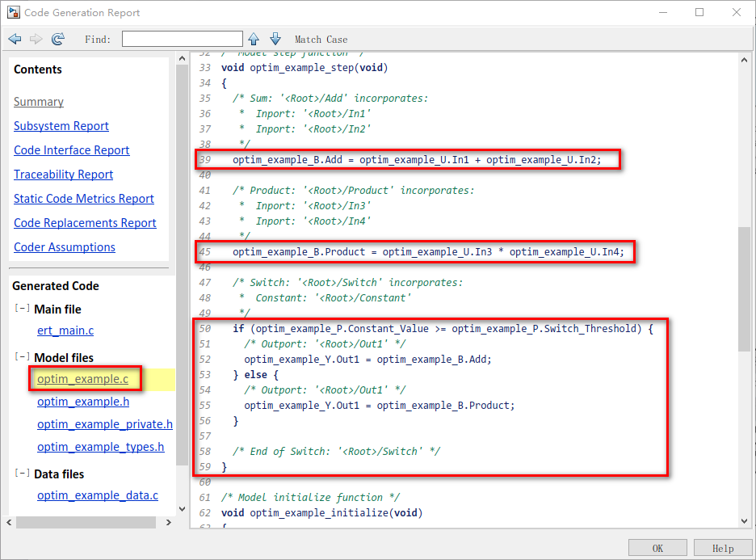Open the Subsystem Report
The height and width of the screenshot is (560, 756).
click(x=61, y=125)
